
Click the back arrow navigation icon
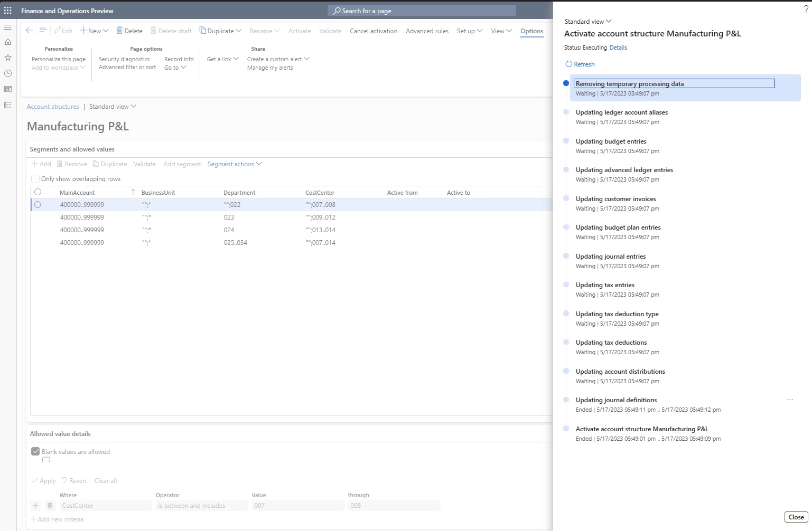coord(29,30)
